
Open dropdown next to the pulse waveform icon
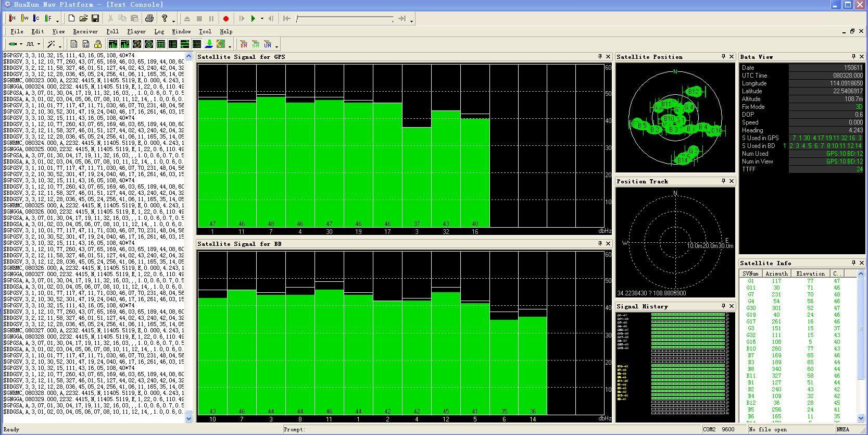coord(39,44)
